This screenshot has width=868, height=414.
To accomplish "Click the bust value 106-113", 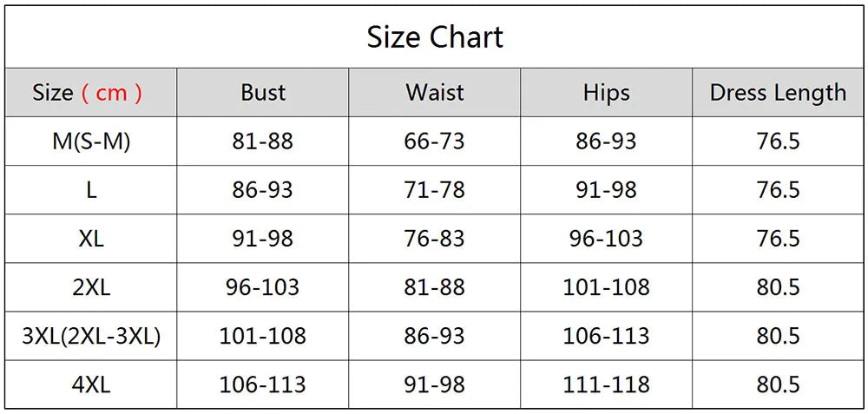I will [x=263, y=384].
